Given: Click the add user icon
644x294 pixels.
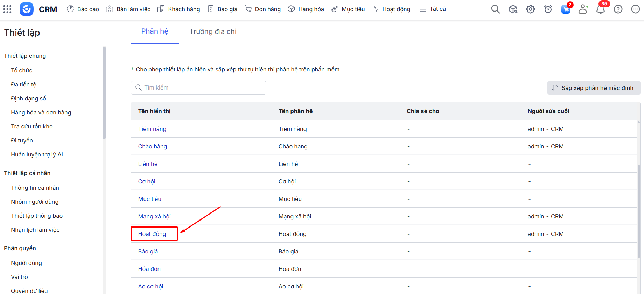Looking at the screenshot, I should (x=583, y=9).
